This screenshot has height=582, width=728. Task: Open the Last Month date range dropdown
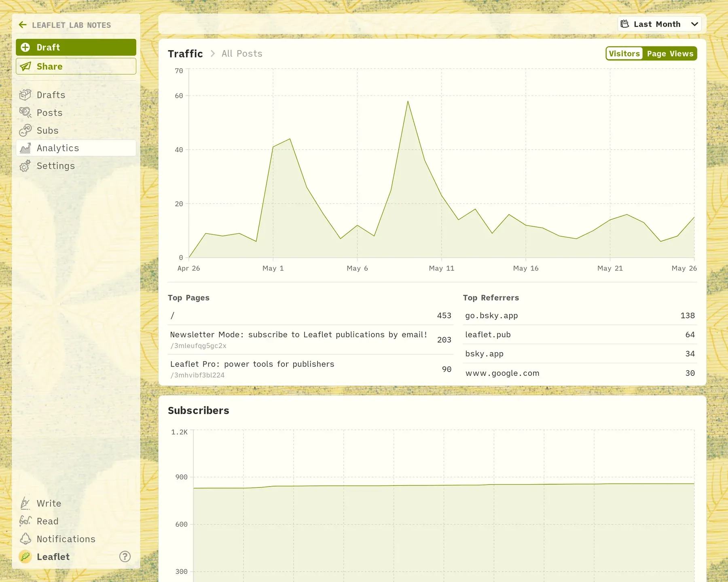(659, 24)
